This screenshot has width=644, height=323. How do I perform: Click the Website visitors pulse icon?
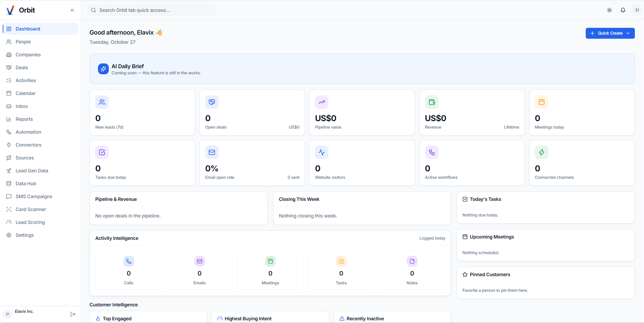(322, 152)
